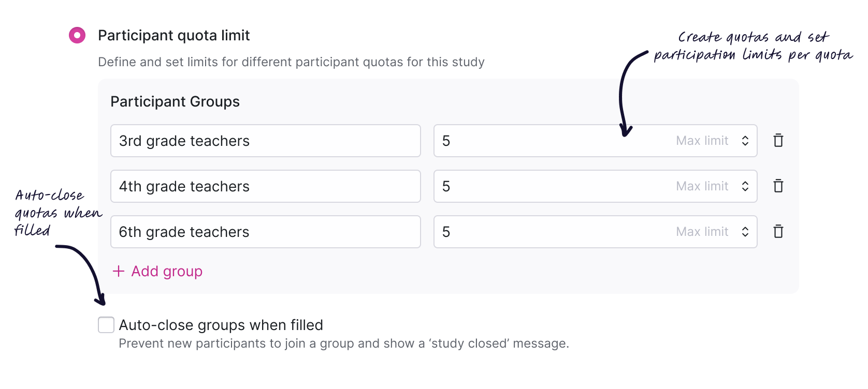Remove the 4th grade teachers row
Image resolution: width=868 pixels, height=389 pixels.
click(x=778, y=186)
